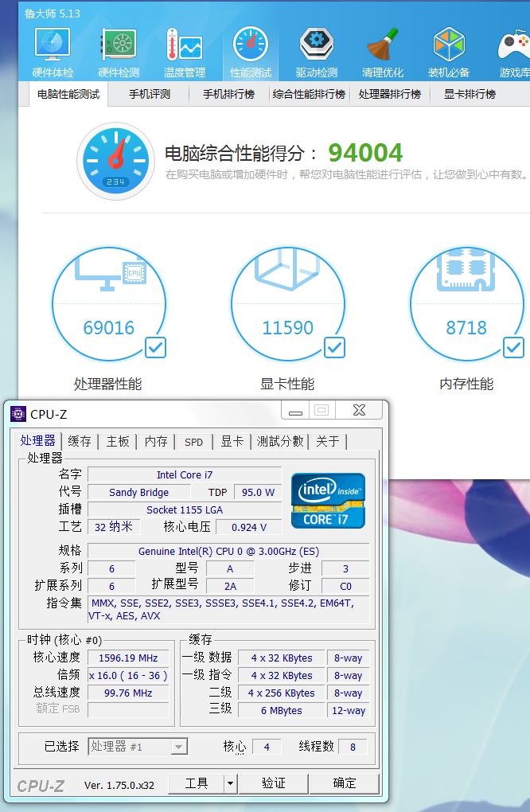Screen dimensions: 530x812
Task: Click the 名字 field Intel Core i7
Action: point(185,475)
